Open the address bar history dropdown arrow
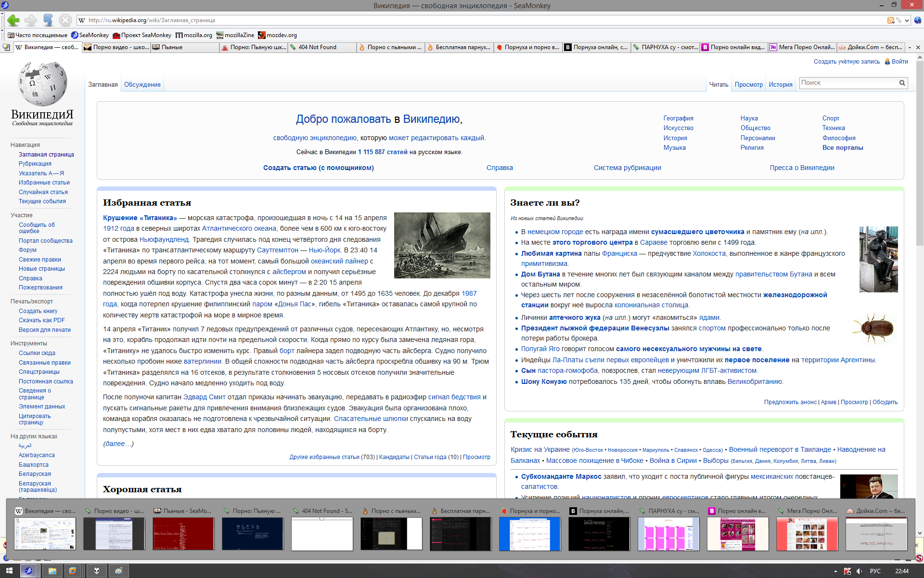 pyautogui.click(x=907, y=20)
